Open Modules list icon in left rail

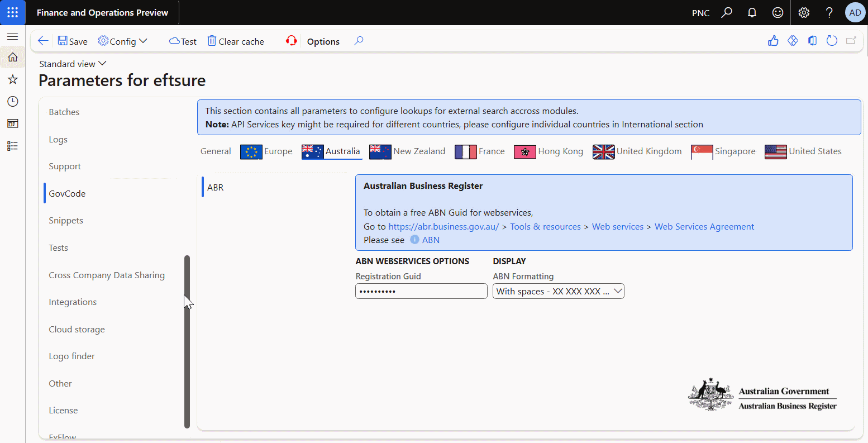click(12, 146)
